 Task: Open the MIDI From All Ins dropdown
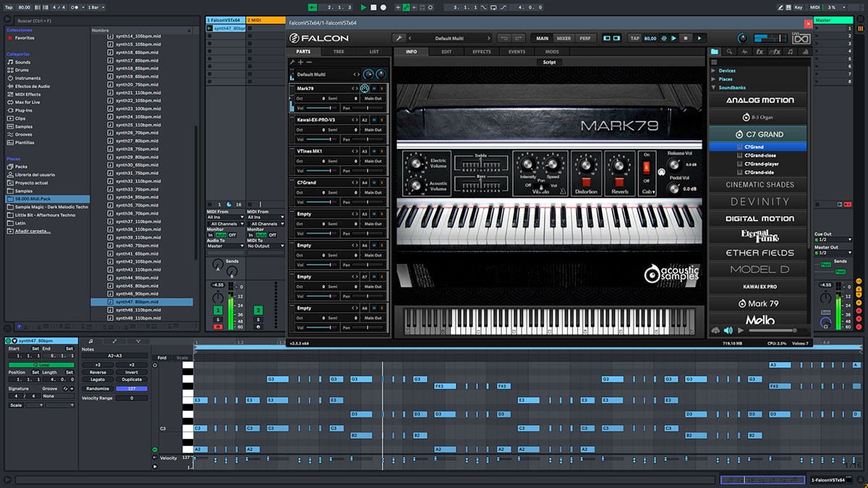pyautogui.click(x=225, y=217)
